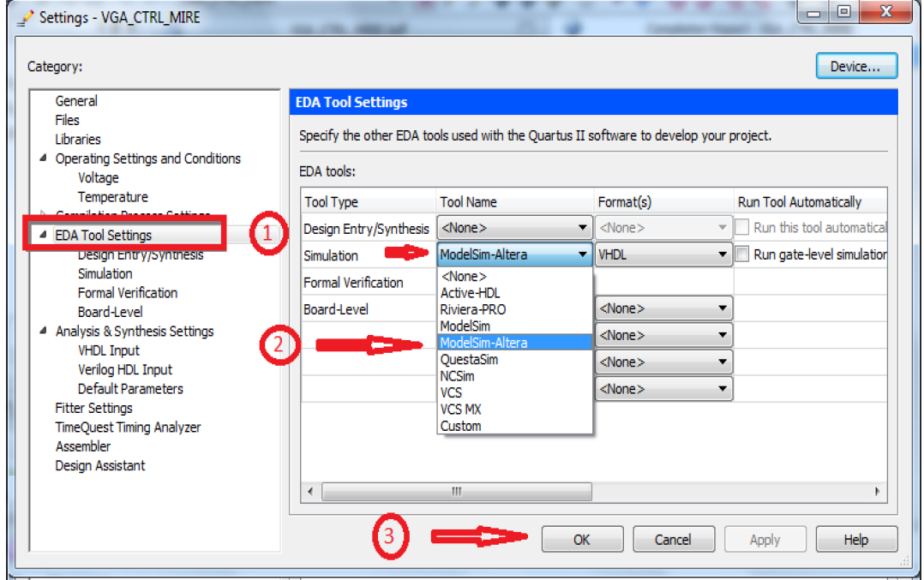Confirm settings with the OK button
The width and height of the screenshot is (924, 580).
coord(582,539)
